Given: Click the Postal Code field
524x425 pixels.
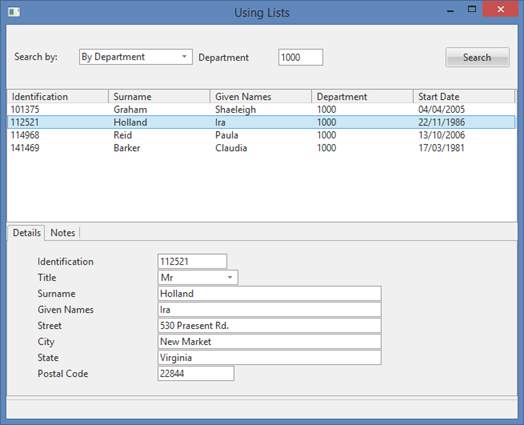Looking at the screenshot, I should tap(196, 374).
